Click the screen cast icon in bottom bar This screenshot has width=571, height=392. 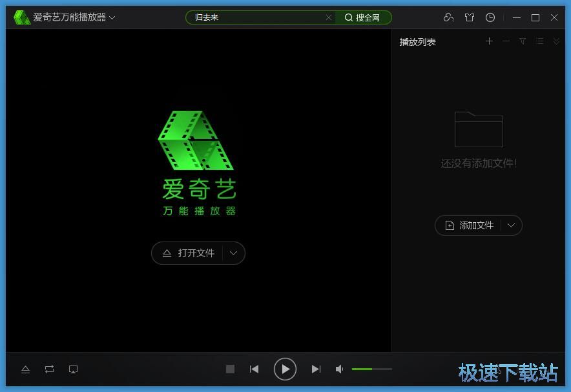click(x=73, y=369)
